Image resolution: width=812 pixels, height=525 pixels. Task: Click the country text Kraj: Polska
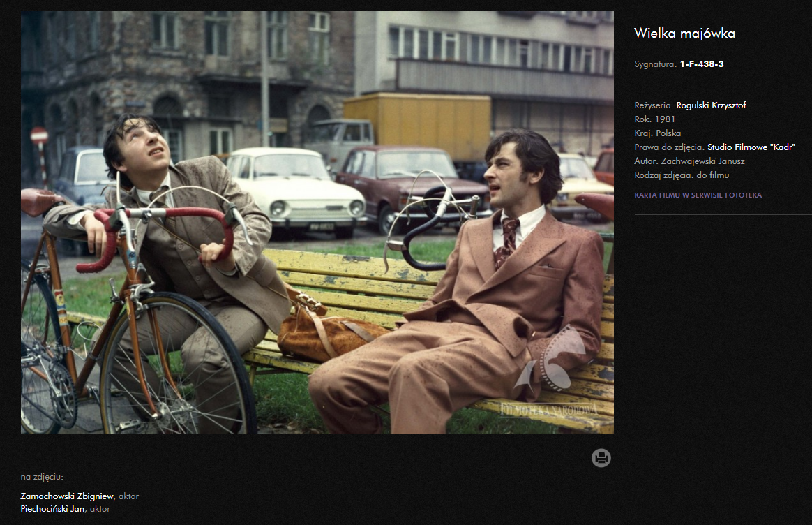tap(658, 133)
